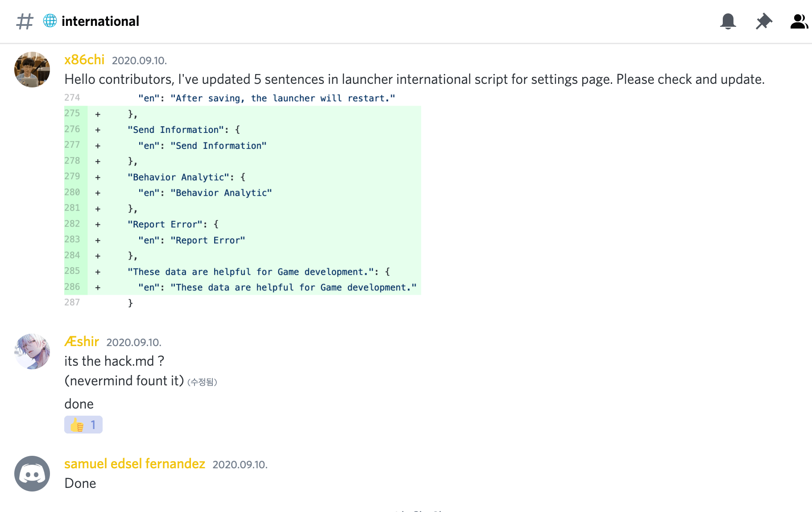This screenshot has width=812, height=512.
Task: Show pinned messages with the pin icon
Action: tap(764, 21)
